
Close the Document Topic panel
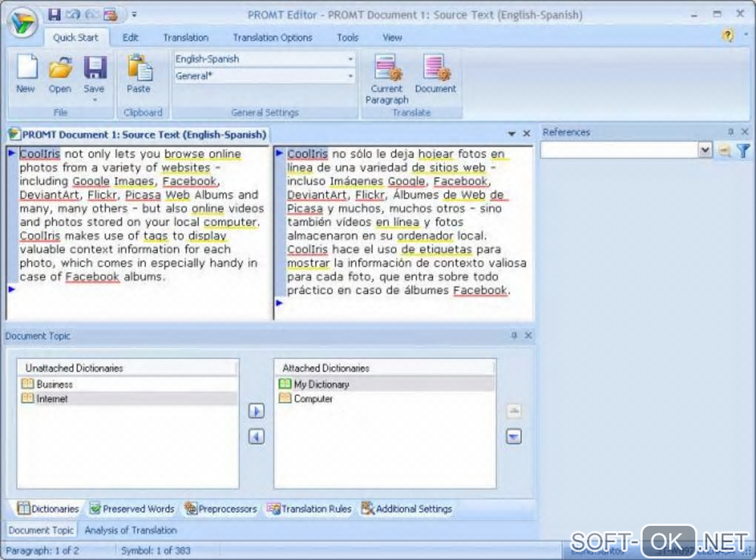click(528, 335)
